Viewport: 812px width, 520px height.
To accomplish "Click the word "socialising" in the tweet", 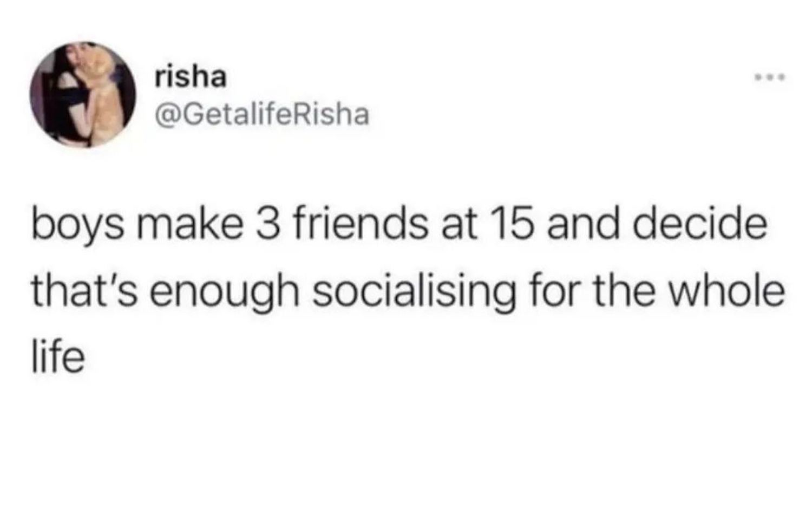I will (x=412, y=292).
